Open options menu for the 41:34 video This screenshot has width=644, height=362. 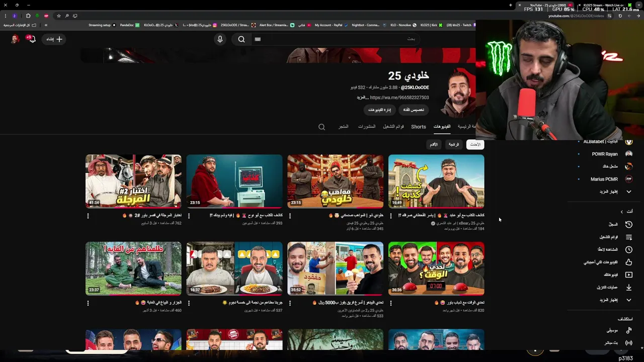click(88, 216)
